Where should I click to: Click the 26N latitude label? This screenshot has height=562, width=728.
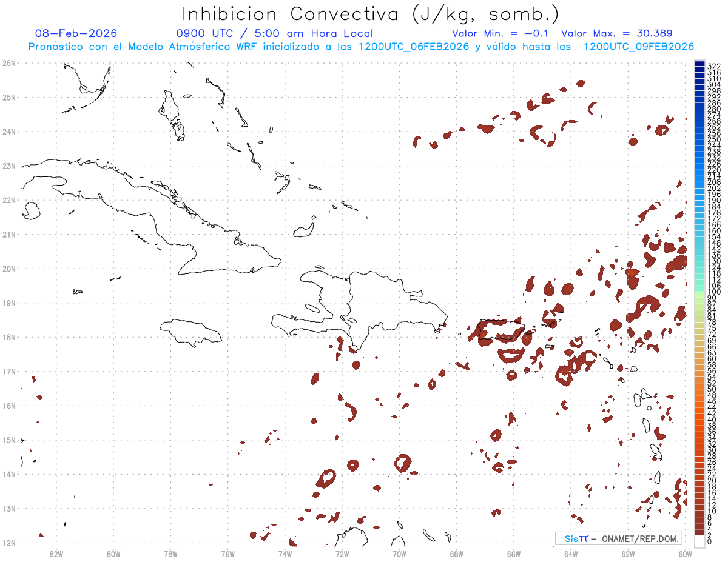(8, 63)
